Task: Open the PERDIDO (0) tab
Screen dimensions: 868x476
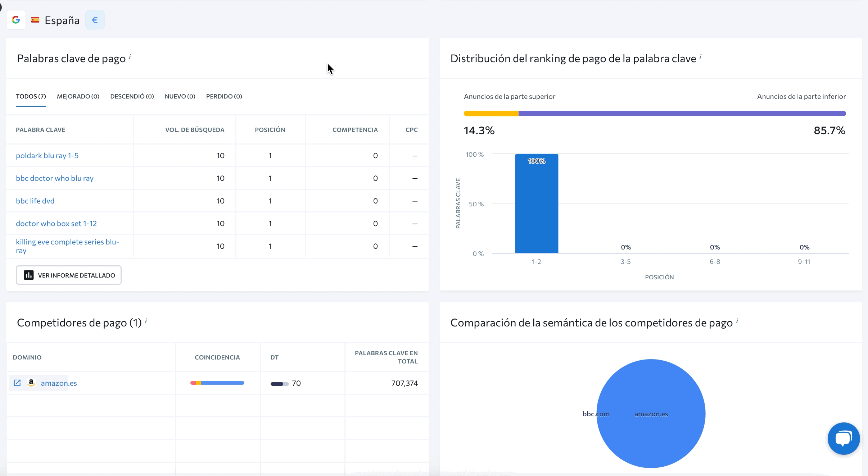Action: coord(224,96)
